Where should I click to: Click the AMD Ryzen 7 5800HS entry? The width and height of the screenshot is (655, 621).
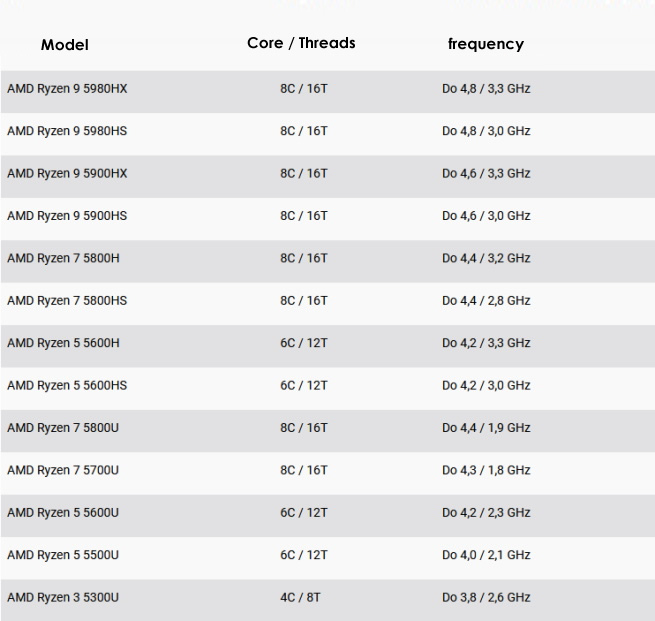(67, 301)
